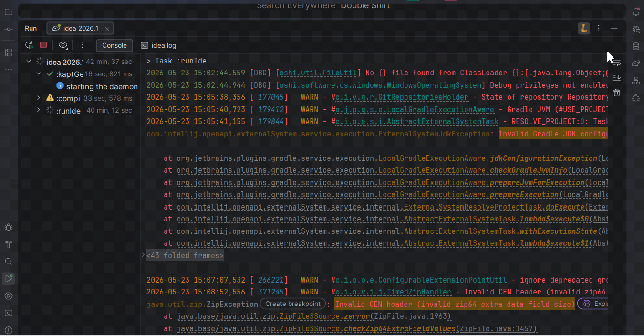Open the eye view options dropdown
This screenshot has width=644, height=336.
[x=64, y=45]
